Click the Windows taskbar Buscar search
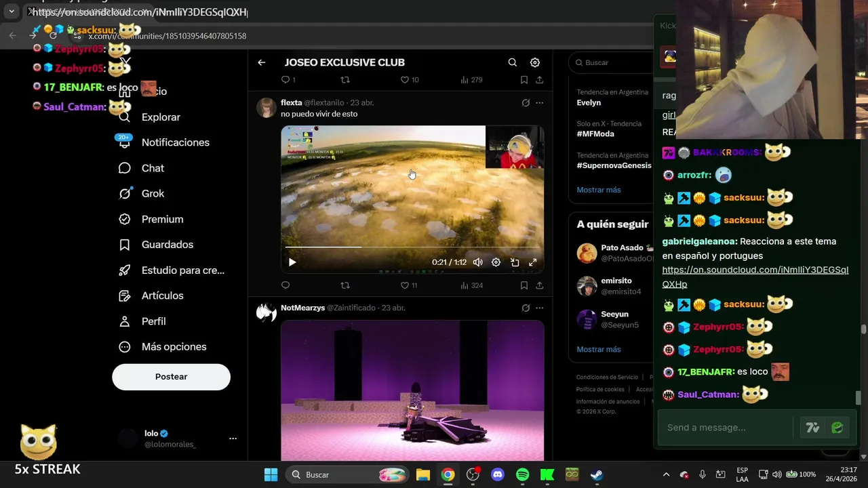Viewport: 868px width, 488px height. point(348,474)
